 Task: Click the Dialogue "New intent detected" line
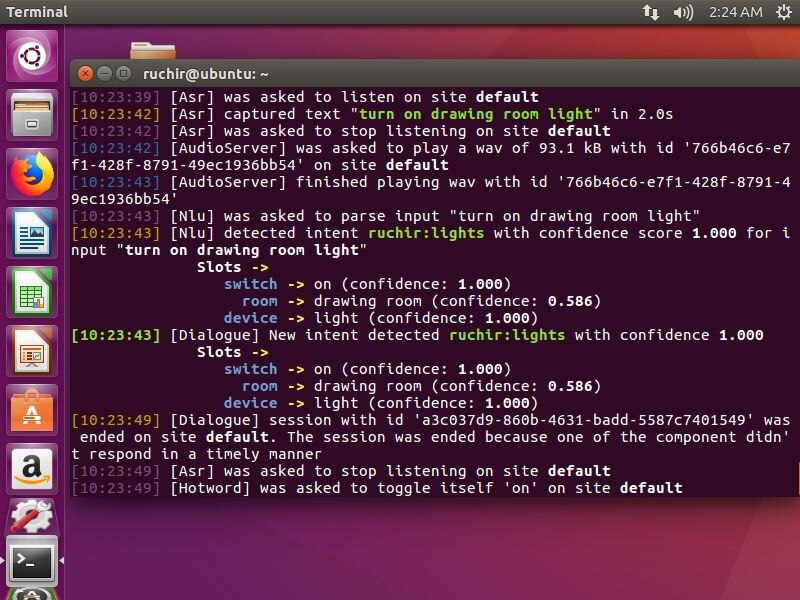point(417,335)
